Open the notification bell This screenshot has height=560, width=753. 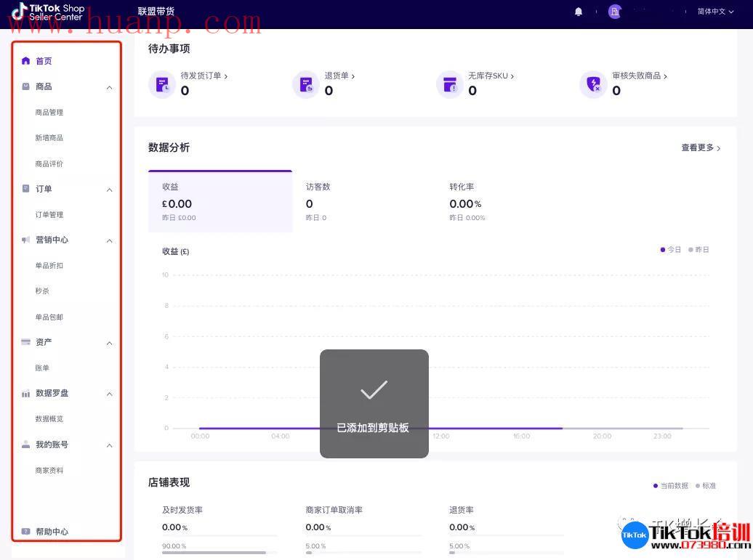pos(579,12)
